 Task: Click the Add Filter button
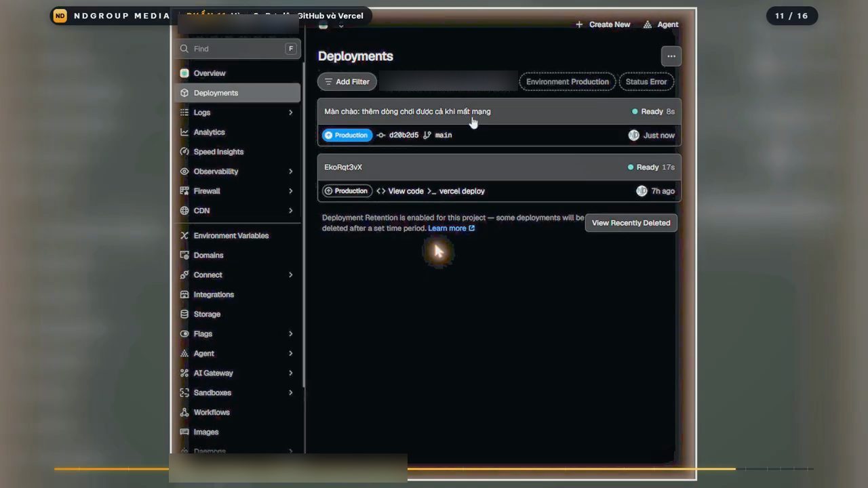pos(347,82)
